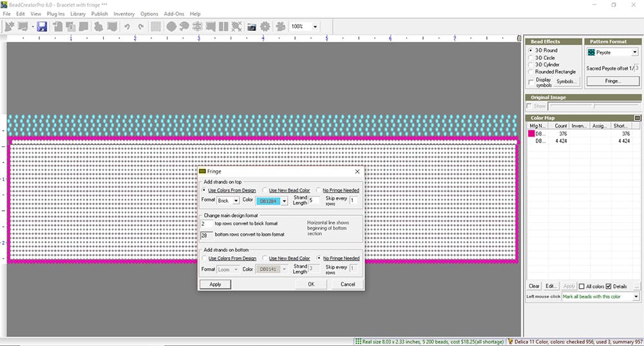Viewport: 644px width, 346px height.
Task: Click the gear settings icon in toolbar
Action: coord(265,26)
